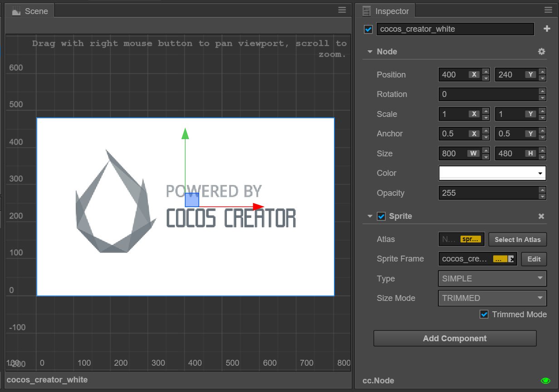559x392 pixels.
Task: Click the Edit button for Sprite Frame
Action: point(534,259)
